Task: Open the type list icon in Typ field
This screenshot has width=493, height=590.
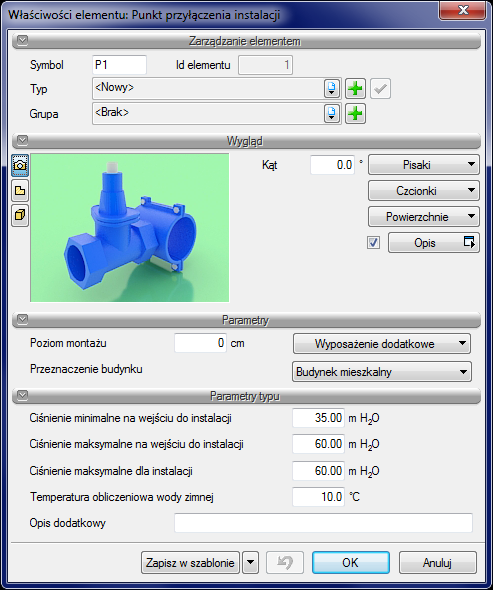Action: [x=332, y=89]
